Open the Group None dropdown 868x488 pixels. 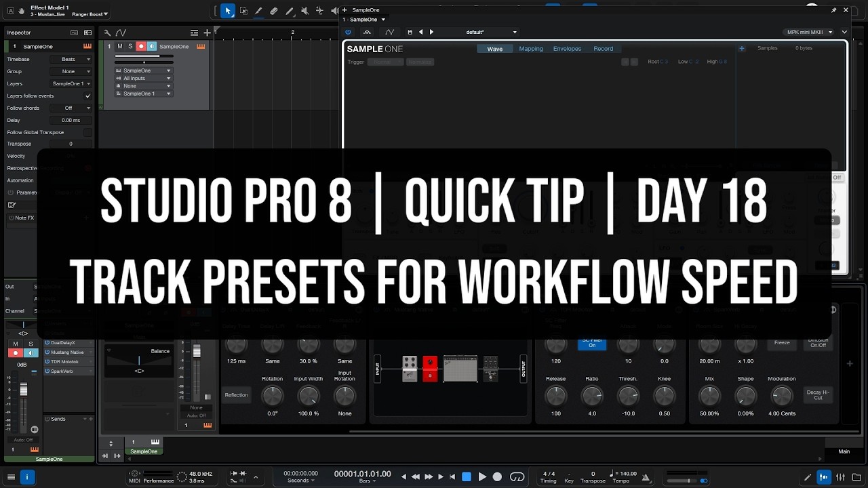71,71
